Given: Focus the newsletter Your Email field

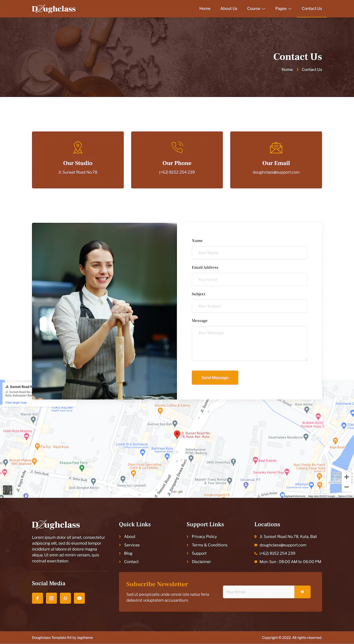Looking at the screenshot, I should point(258,592).
